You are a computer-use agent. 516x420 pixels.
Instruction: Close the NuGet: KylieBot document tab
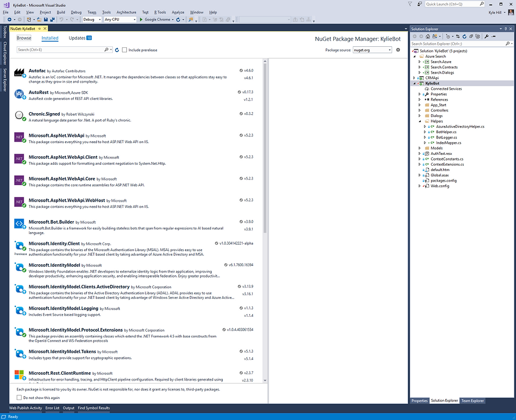pos(45,28)
